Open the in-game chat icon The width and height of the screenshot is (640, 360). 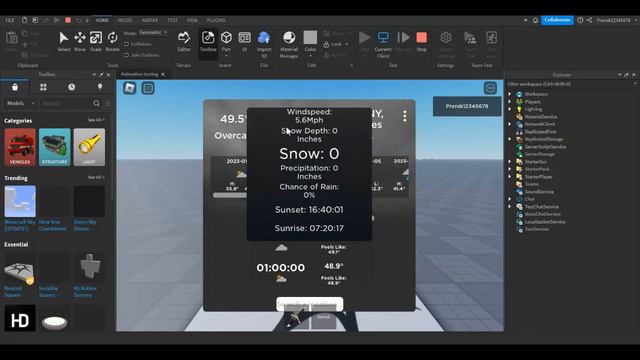click(148, 88)
